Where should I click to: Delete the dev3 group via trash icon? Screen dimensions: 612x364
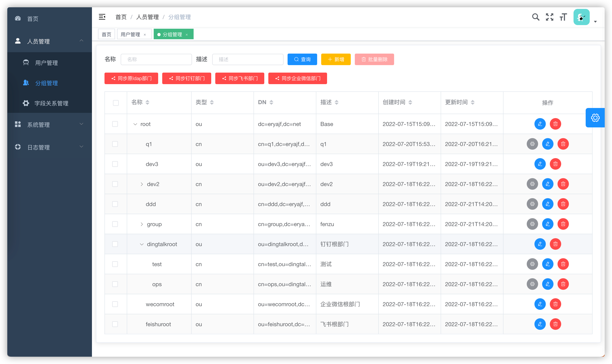point(555,164)
